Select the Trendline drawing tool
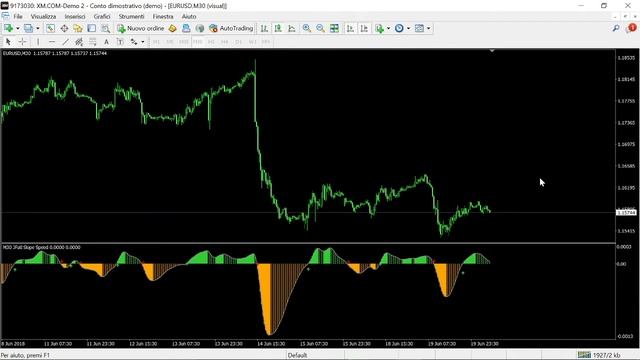Screen dimensions: 640x360 (65, 42)
